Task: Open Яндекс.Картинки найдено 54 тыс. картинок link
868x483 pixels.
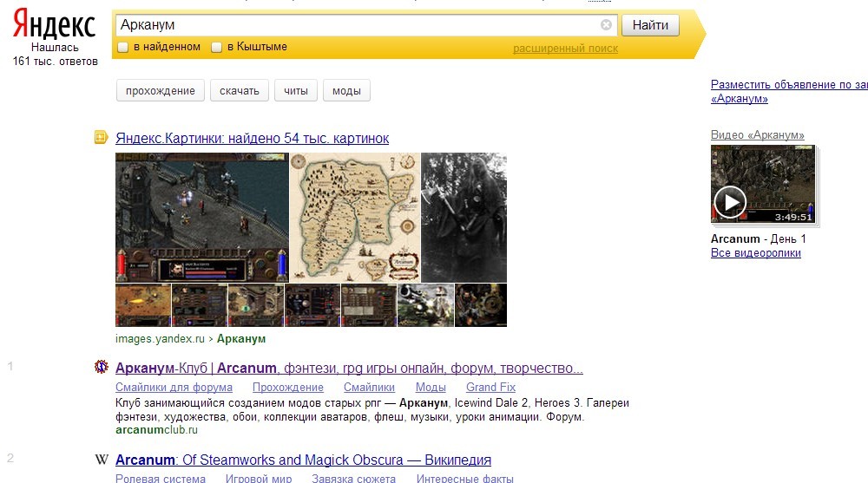Action: tap(252, 138)
